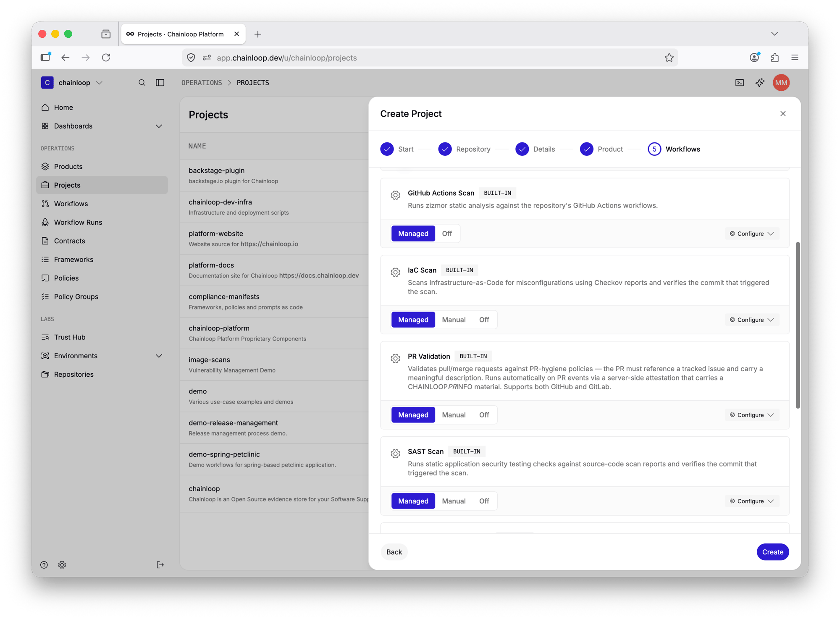Turn SAST Scan Off
This screenshot has width=840, height=619.
pyautogui.click(x=484, y=501)
